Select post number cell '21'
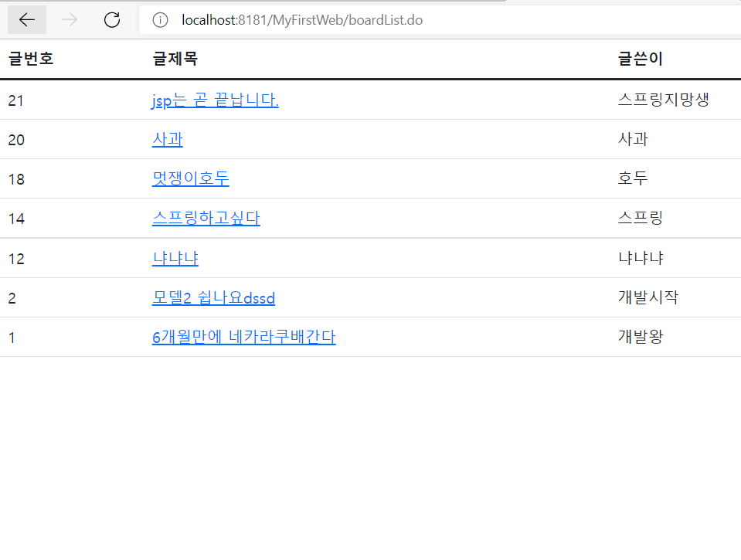This screenshot has height=560, width=741. point(15,100)
